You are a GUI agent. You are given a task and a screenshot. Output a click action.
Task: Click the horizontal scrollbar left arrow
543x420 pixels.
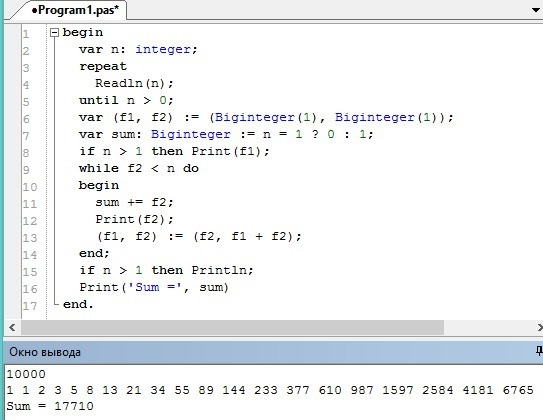tap(12, 327)
